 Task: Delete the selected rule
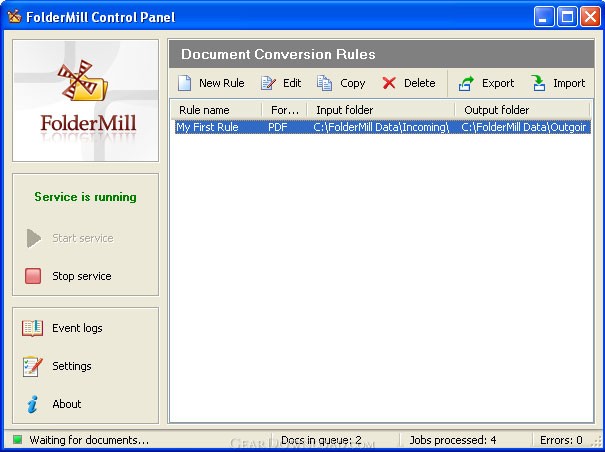tap(419, 83)
